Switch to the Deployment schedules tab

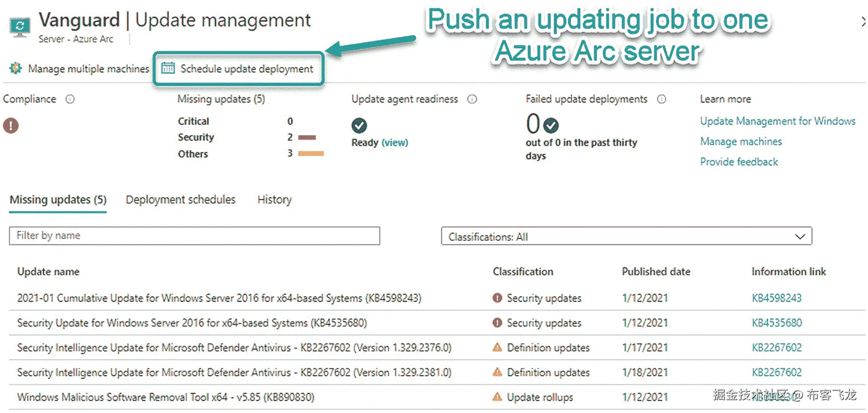pyautogui.click(x=181, y=200)
